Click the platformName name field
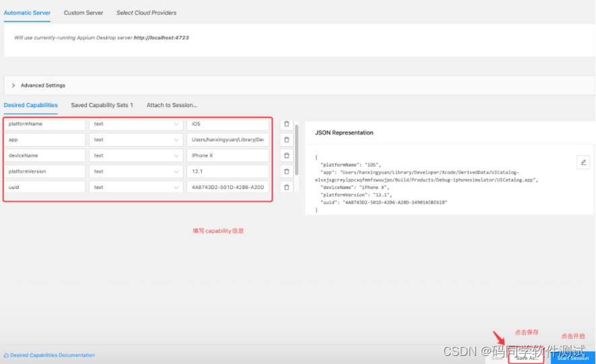Viewport: 596px width, 364px height. (x=45, y=124)
